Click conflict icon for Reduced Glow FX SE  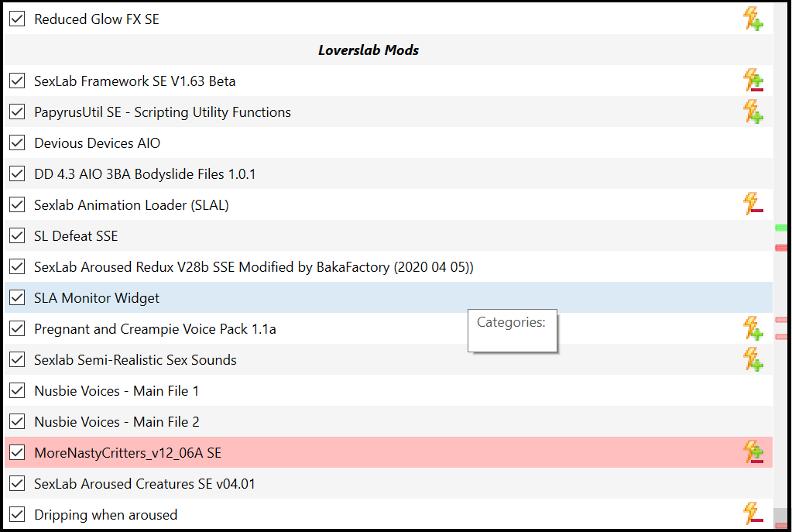(x=753, y=19)
